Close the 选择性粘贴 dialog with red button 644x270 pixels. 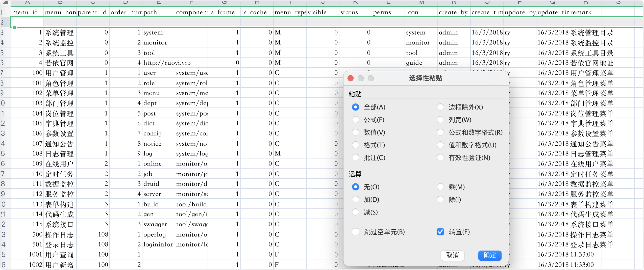tap(351, 78)
